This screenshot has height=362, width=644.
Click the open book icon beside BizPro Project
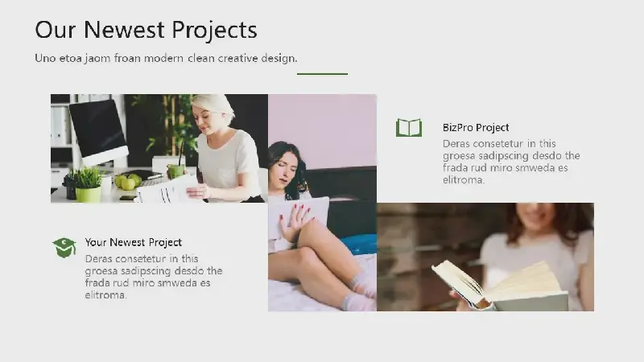point(409,128)
